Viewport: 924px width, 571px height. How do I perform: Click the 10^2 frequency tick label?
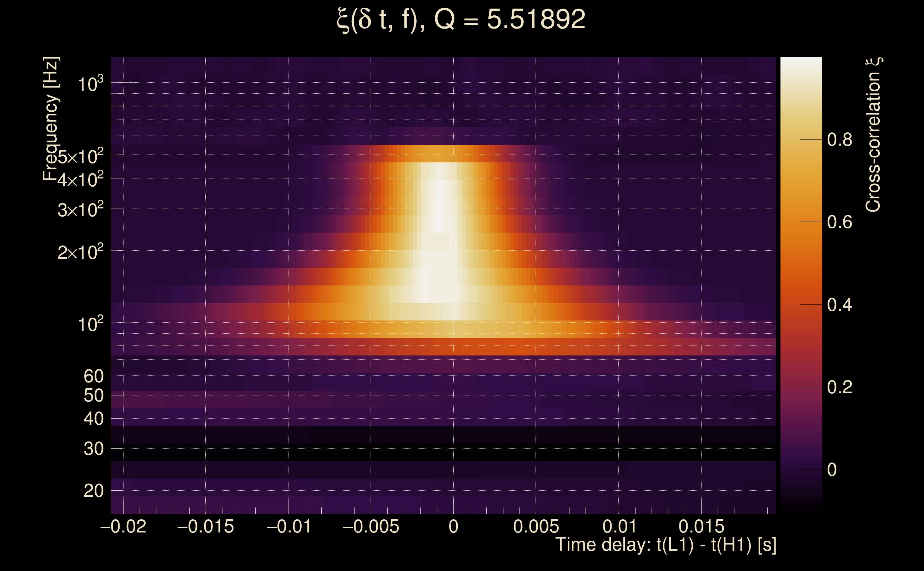point(90,324)
